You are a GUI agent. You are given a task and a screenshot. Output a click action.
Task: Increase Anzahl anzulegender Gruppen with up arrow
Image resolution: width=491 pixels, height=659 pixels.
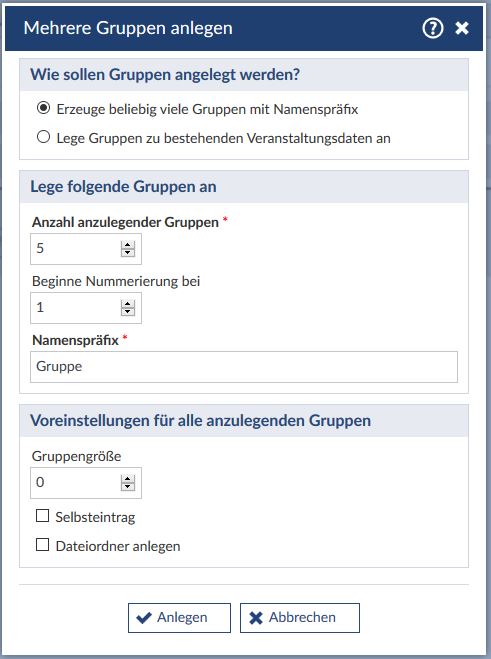pyautogui.click(x=128, y=245)
